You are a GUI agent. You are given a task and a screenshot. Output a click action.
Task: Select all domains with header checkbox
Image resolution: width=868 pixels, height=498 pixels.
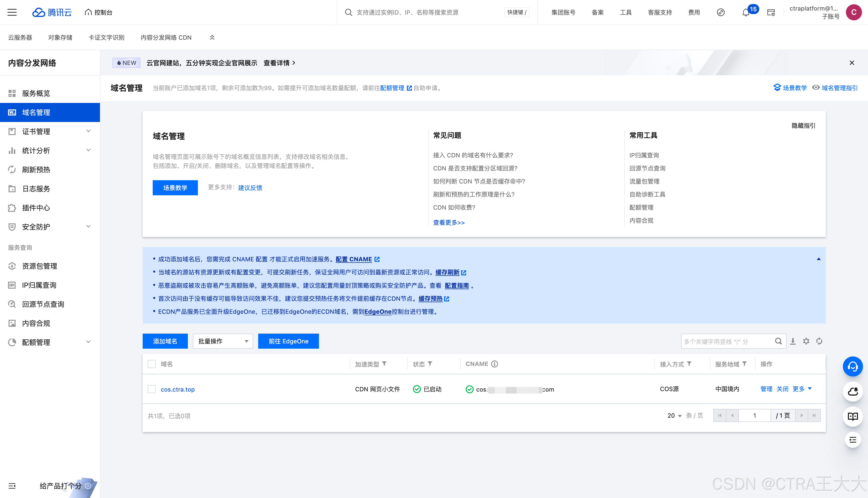coord(151,364)
